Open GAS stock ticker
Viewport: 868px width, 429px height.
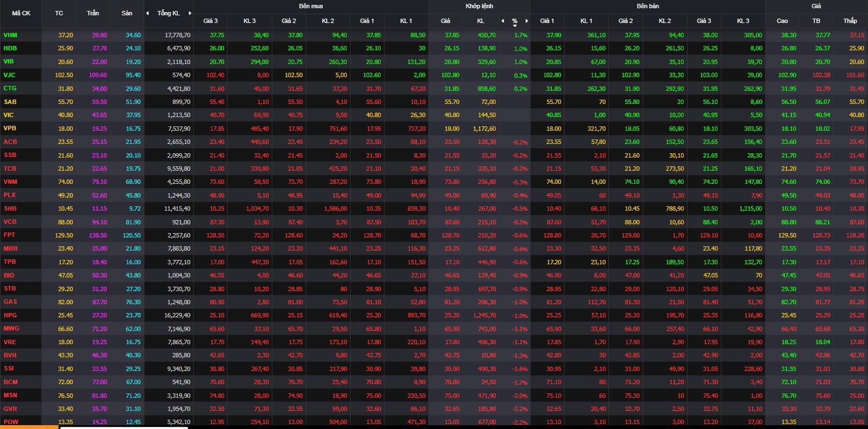(x=10, y=302)
